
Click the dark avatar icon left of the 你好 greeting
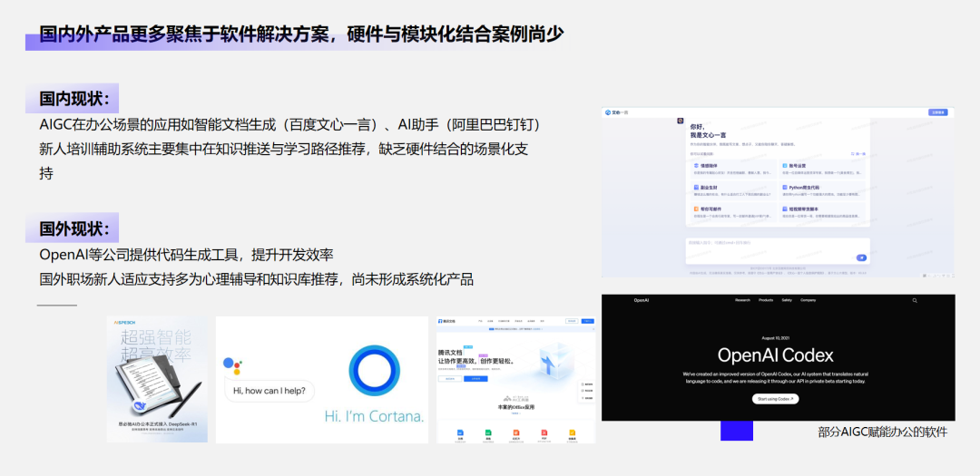(680, 121)
